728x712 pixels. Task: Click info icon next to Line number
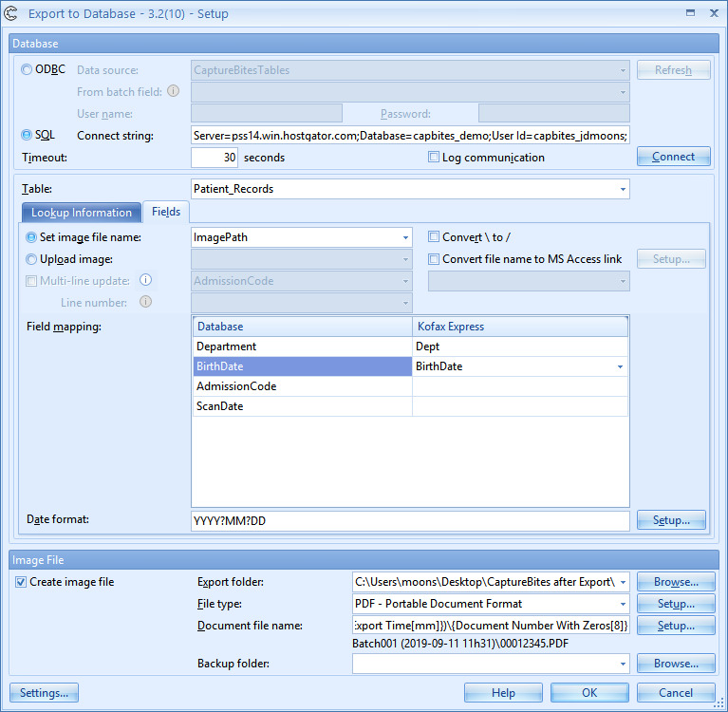pos(146,303)
